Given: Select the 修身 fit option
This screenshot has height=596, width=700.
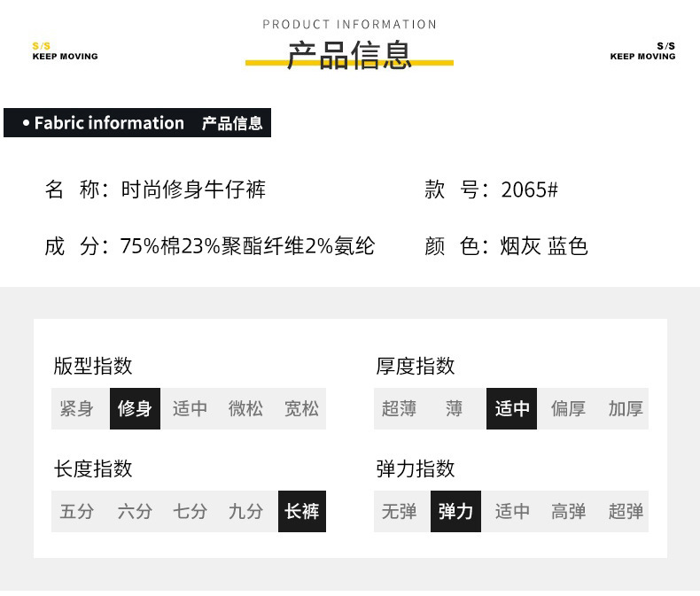Looking at the screenshot, I should pos(135,408).
